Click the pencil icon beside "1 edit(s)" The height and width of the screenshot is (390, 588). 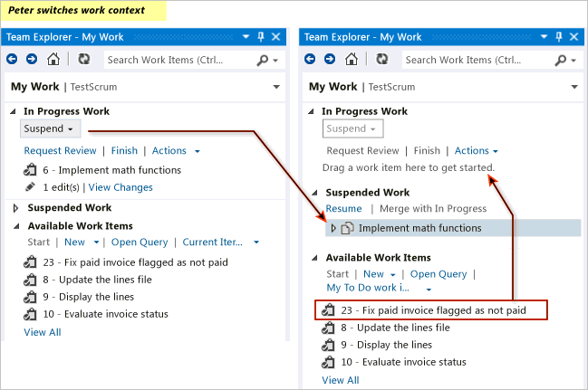(31, 187)
